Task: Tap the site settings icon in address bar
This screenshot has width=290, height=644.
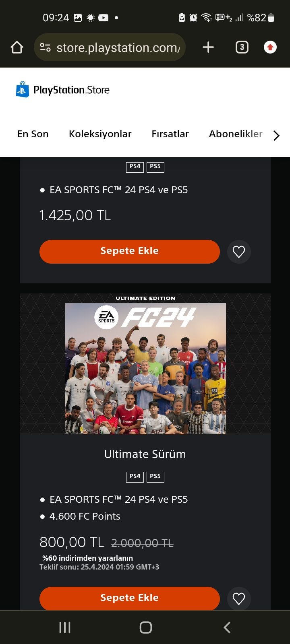Action: click(46, 47)
